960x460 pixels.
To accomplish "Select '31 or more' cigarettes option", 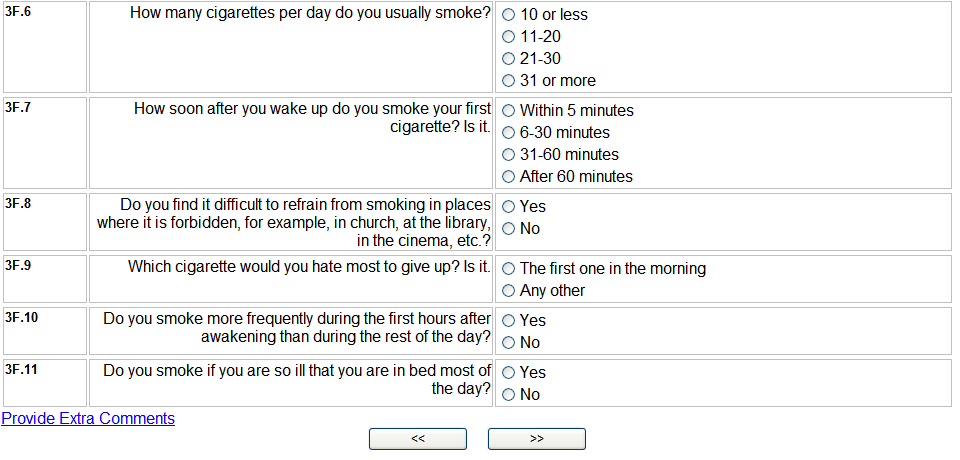I will (x=508, y=81).
